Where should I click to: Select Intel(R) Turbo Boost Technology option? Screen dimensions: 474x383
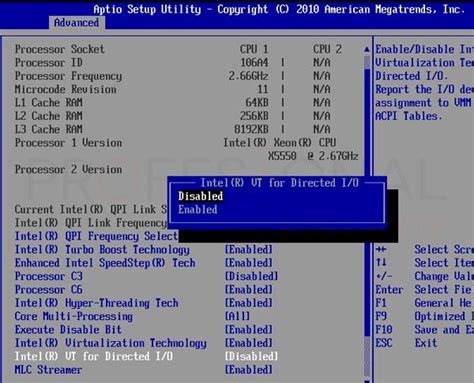[102, 249]
